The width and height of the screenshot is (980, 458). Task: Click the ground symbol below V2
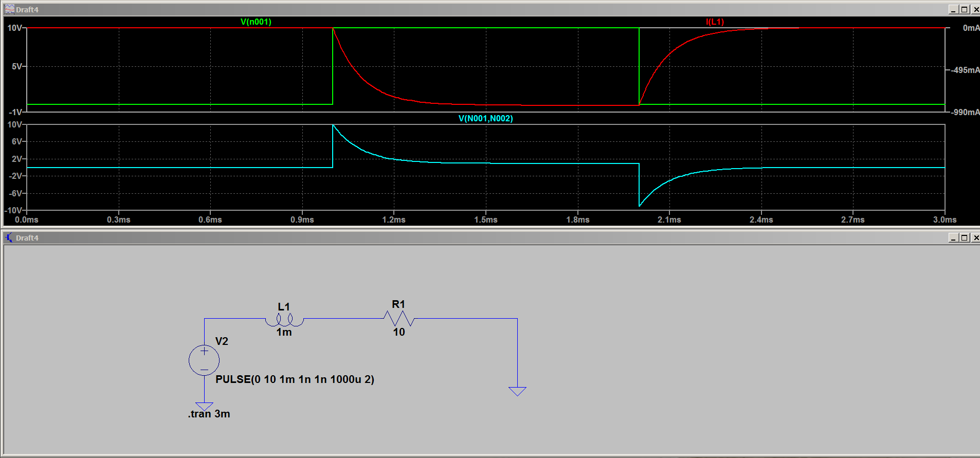pos(204,406)
